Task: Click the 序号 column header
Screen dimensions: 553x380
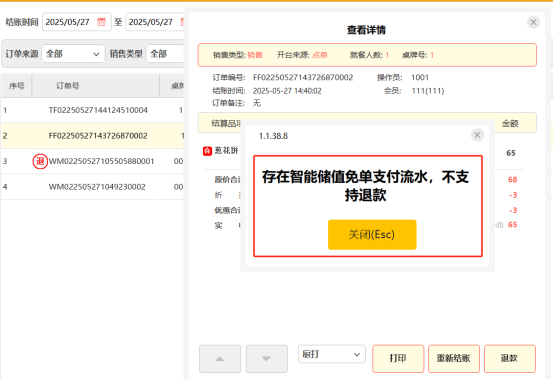Action: (x=17, y=86)
